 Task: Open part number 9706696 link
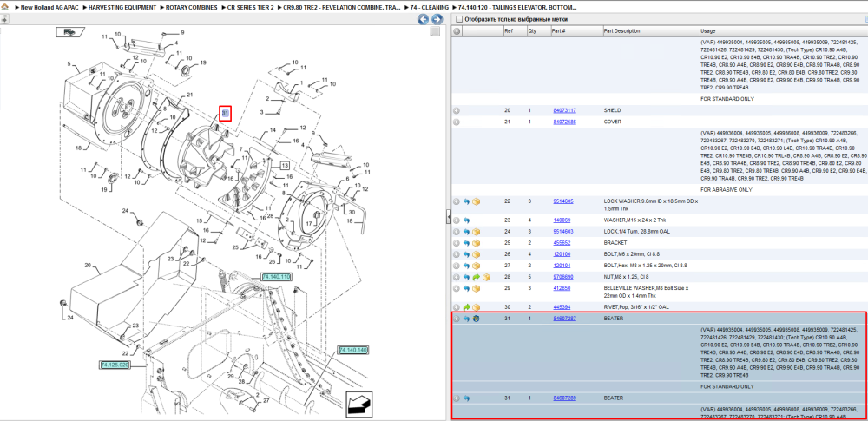[x=563, y=277]
